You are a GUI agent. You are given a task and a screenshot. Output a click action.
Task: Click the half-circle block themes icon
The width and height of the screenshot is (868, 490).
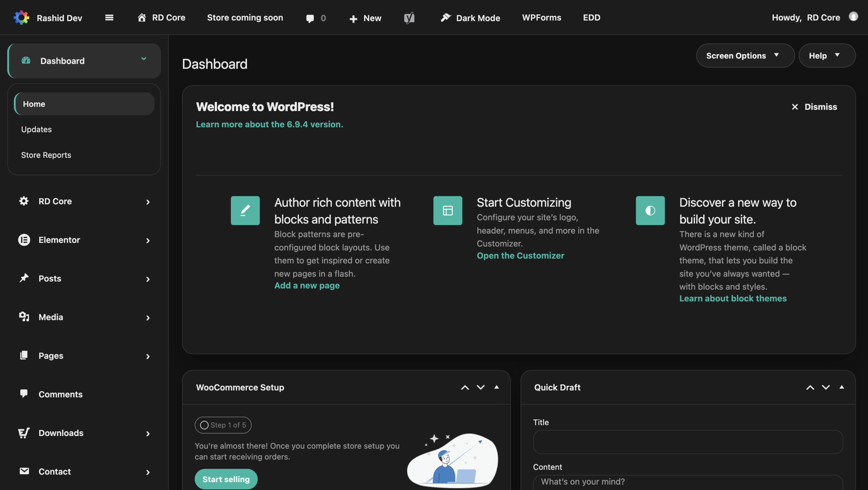tap(650, 210)
